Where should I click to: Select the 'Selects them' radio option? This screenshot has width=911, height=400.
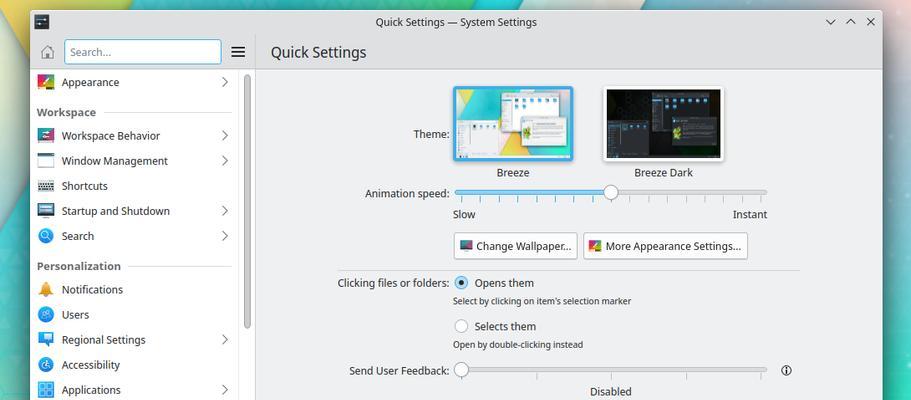(x=461, y=326)
